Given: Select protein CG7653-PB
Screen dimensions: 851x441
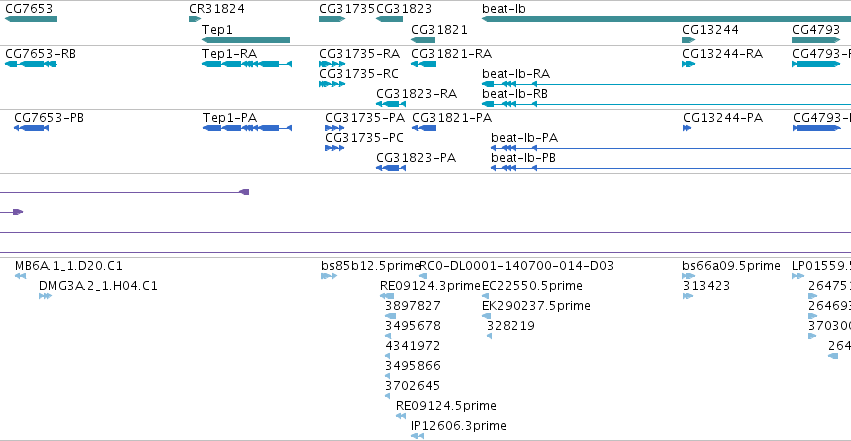Looking at the screenshot, I should pos(49,118).
